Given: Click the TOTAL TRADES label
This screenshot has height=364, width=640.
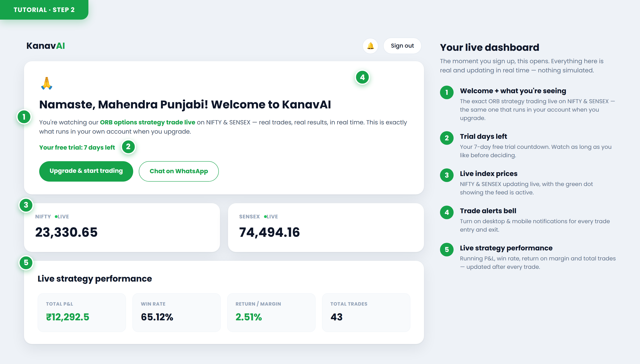Looking at the screenshot, I should (349, 304).
